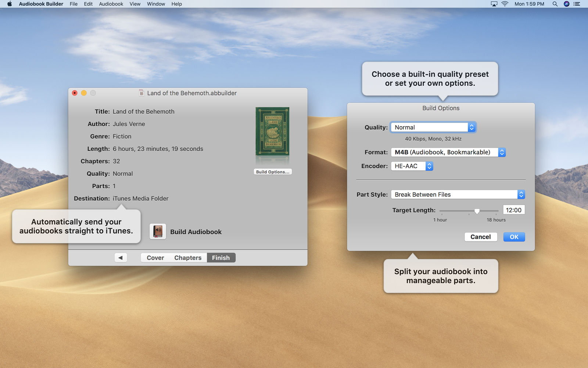
Task: Switch to the Cover tab
Action: tap(155, 258)
